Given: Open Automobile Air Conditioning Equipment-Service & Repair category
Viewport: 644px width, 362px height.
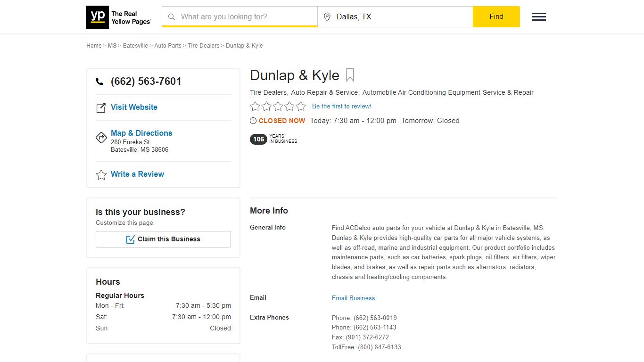Looking at the screenshot, I should [x=448, y=92].
